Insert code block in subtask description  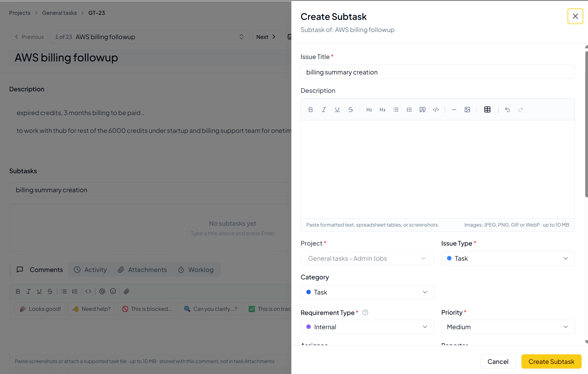(x=436, y=110)
